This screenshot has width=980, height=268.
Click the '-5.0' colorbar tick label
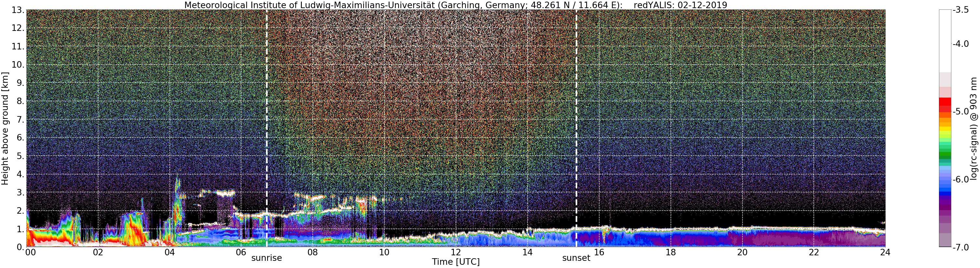[x=960, y=112]
